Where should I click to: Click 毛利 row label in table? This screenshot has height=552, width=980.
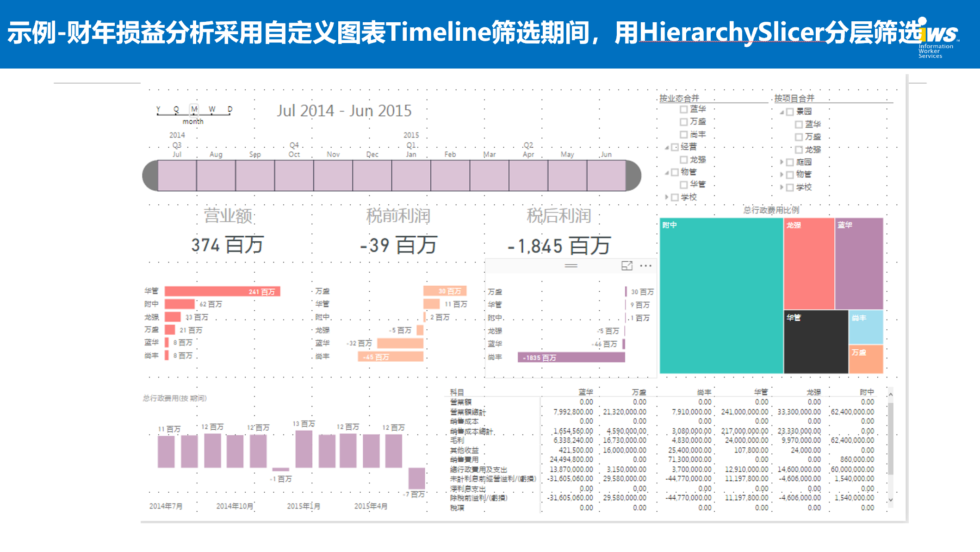[x=457, y=440]
